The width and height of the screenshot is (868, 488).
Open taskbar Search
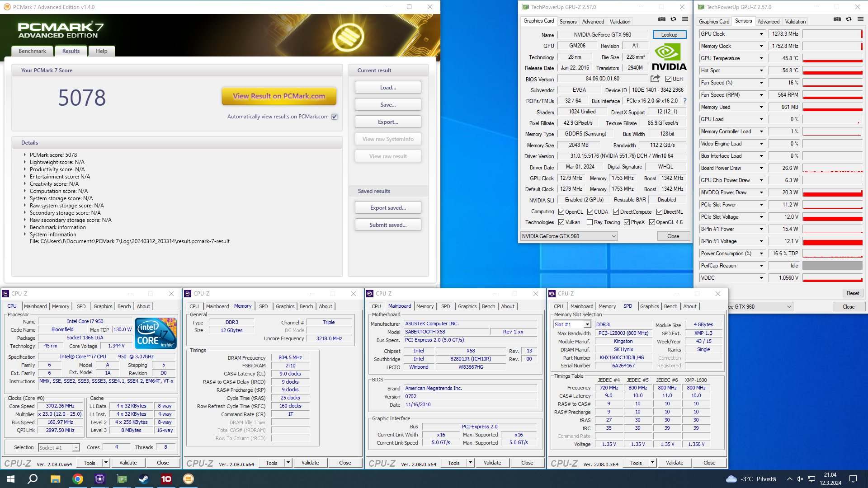pos(33,479)
